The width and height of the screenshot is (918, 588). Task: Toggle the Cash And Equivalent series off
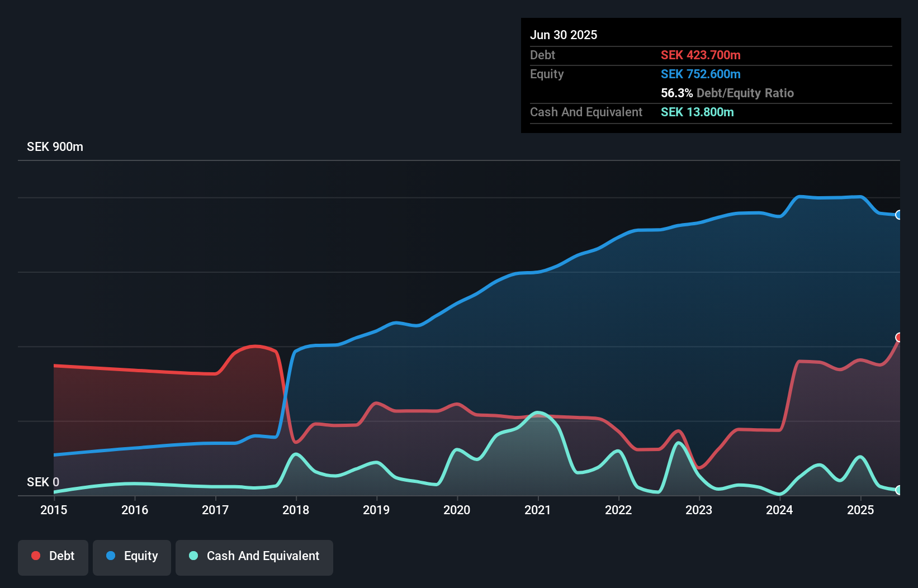click(x=254, y=556)
